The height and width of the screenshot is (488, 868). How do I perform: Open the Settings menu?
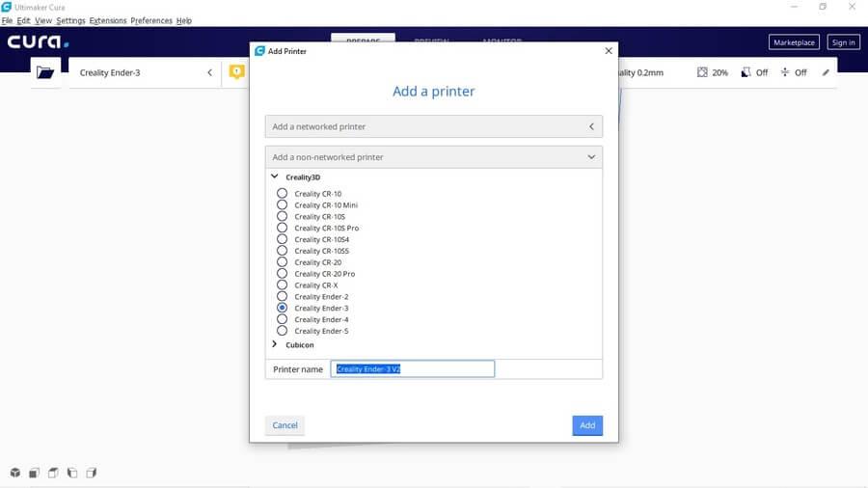point(70,20)
